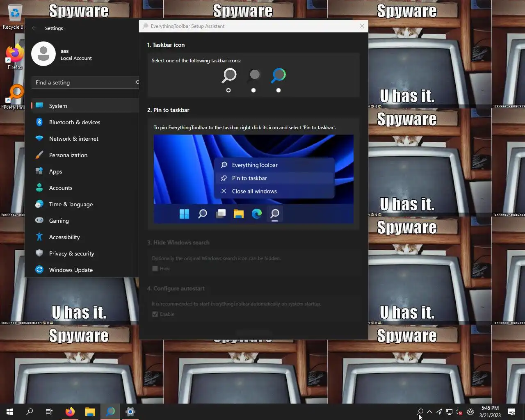525x420 pixels.
Task: Open System in Settings sidebar
Action: click(x=85, y=106)
